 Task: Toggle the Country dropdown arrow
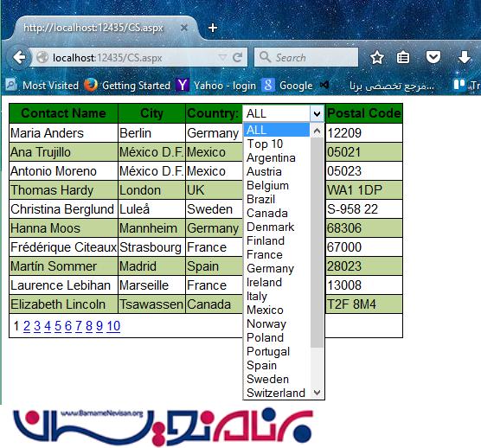(x=317, y=114)
